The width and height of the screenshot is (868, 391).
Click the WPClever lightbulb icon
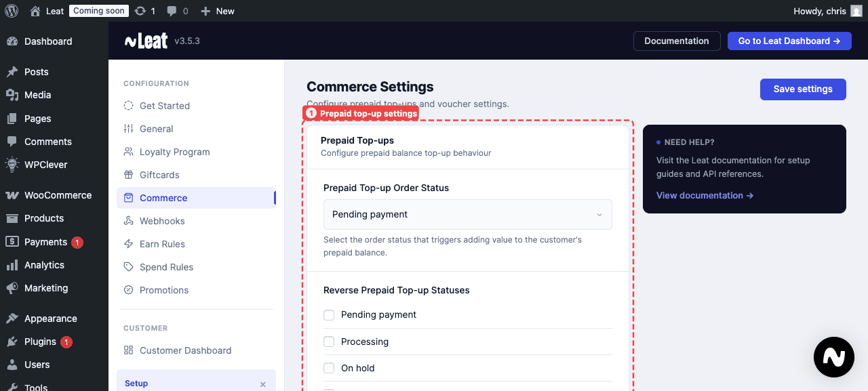12,165
